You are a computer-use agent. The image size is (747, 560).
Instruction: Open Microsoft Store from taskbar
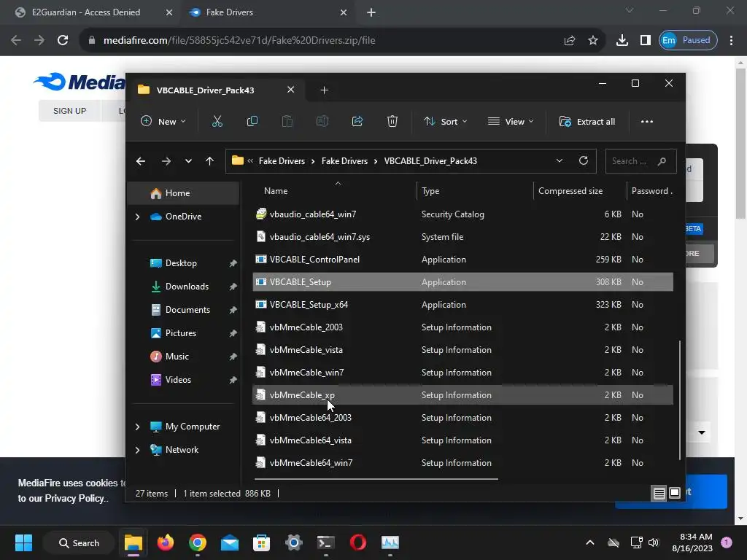click(x=261, y=542)
